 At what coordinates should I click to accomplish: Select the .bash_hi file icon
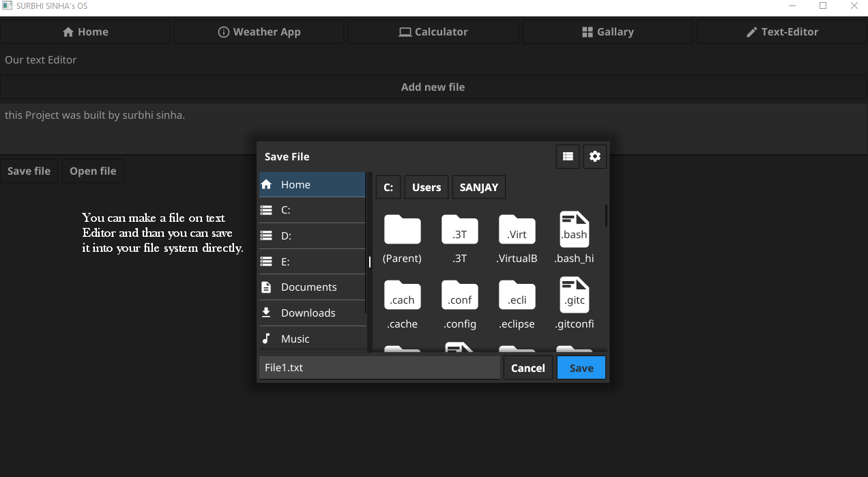tap(574, 229)
